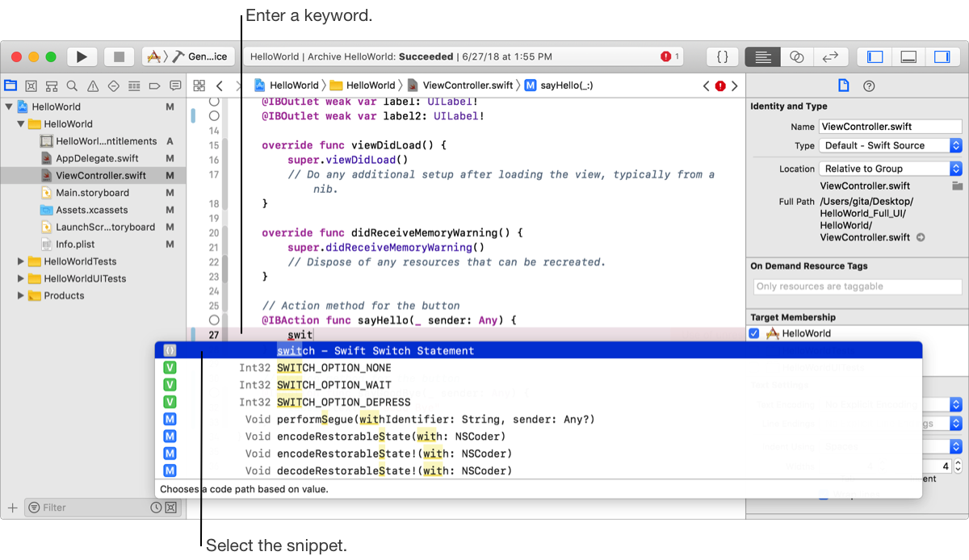Open the Gen...ice scheme selector
Image resolution: width=969 pixels, height=560 pixels.
(x=189, y=56)
